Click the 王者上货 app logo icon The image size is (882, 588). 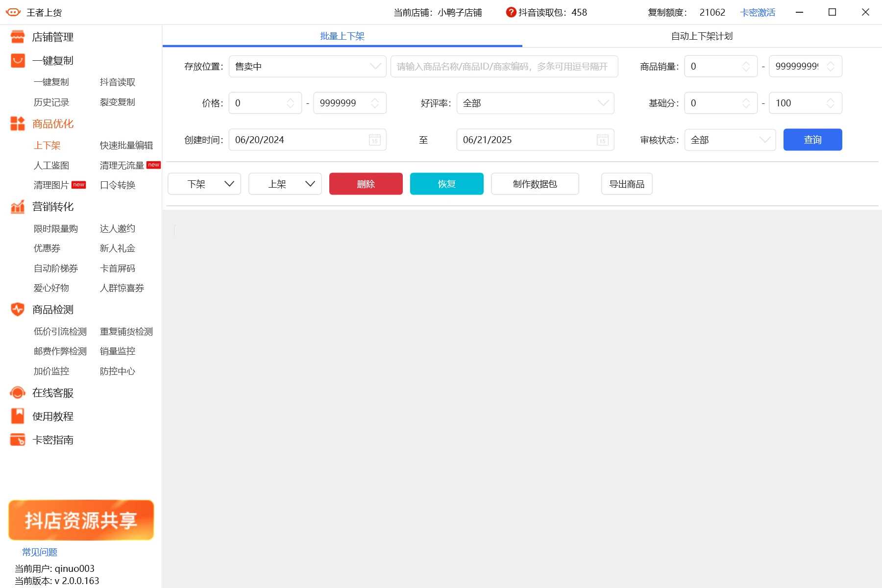(13, 12)
